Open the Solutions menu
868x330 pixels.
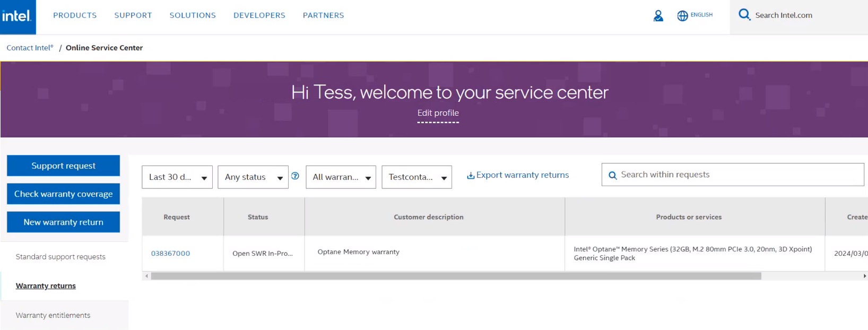coord(193,15)
